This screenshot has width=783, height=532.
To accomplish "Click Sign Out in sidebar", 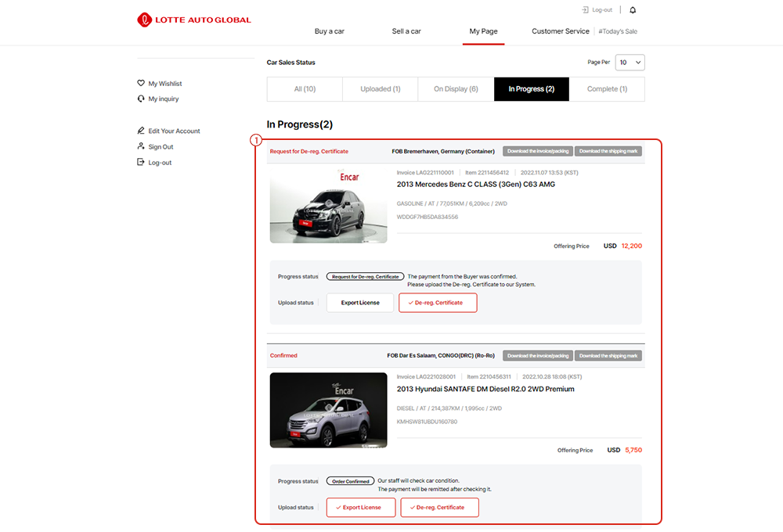I will click(x=161, y=147).
